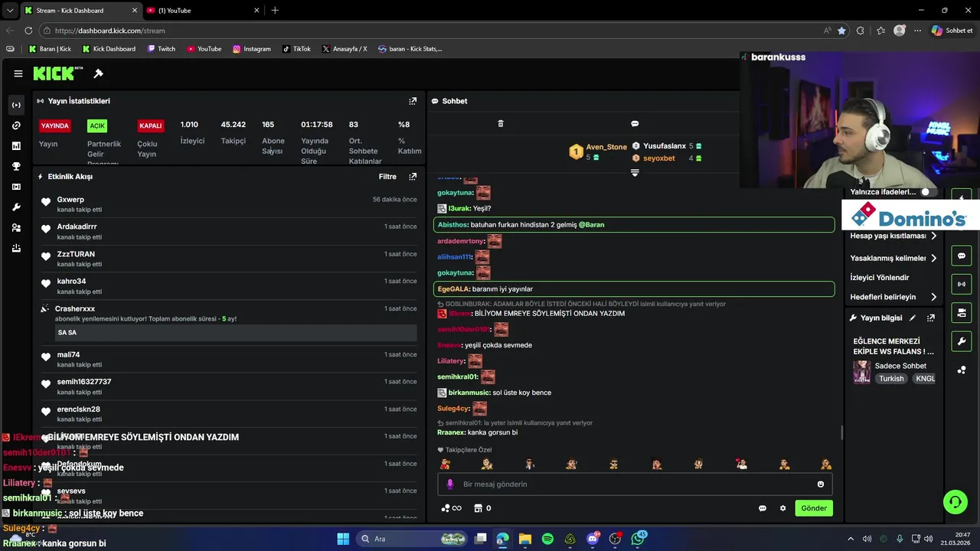Collapse the gifter leaderboard with the down arrow
The height and width of the screenshot is (551, 980).
click(x=635, y=173)
